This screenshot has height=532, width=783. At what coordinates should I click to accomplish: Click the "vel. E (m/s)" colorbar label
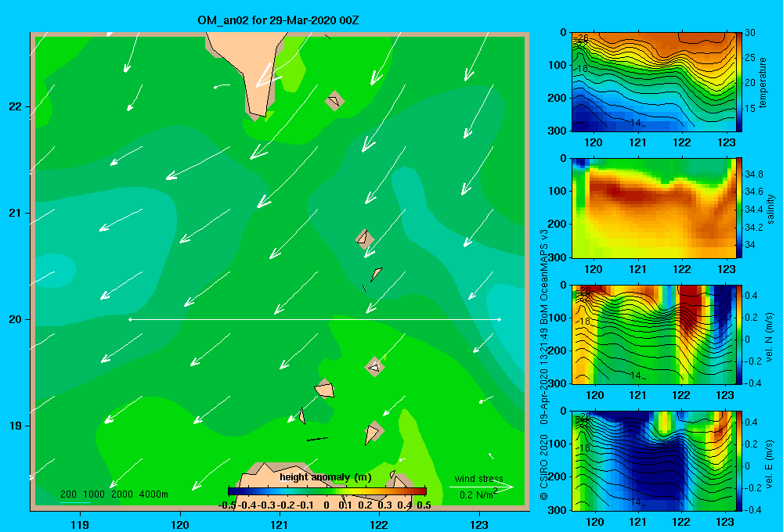(770, 464)
